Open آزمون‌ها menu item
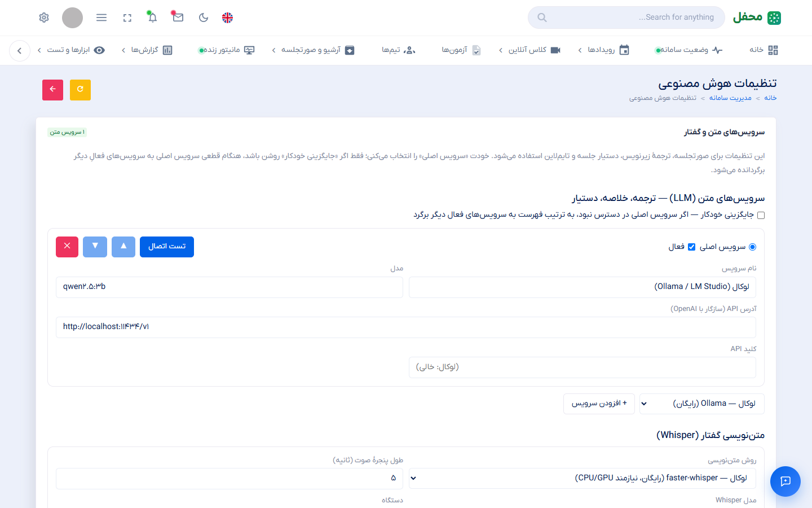The height and width of the screenshot is (508, 812). [x=461, y=50]
